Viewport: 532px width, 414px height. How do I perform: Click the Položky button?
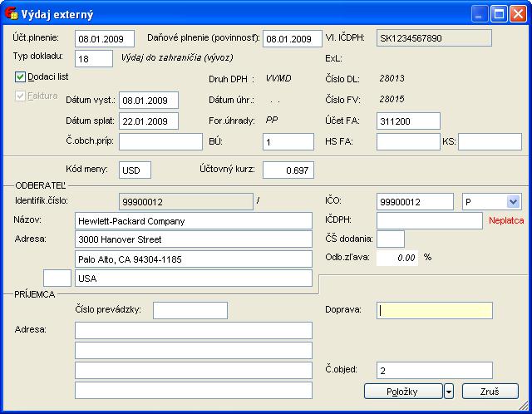pyautogui.click(x=403, y=392)
